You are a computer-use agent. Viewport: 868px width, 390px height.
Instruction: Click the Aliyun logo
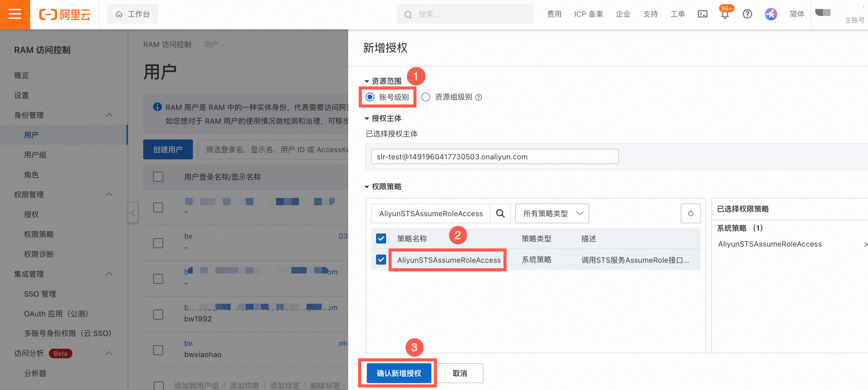[65, 14]
